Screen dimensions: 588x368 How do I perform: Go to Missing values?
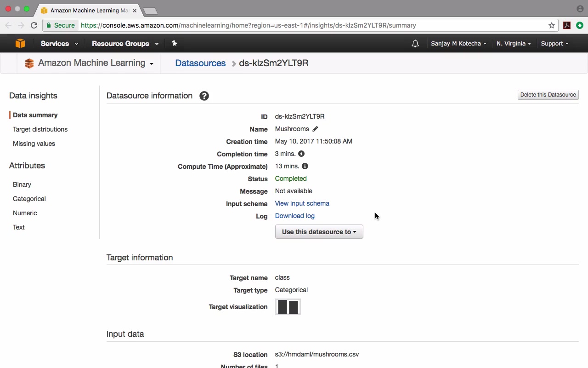tap(34, 144)
